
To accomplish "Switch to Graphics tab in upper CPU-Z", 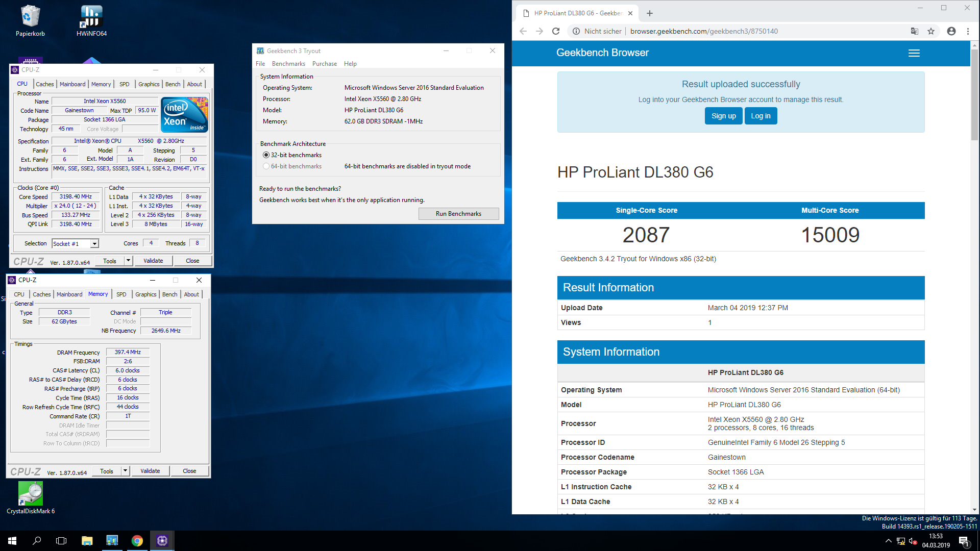I will click(149, 84).
